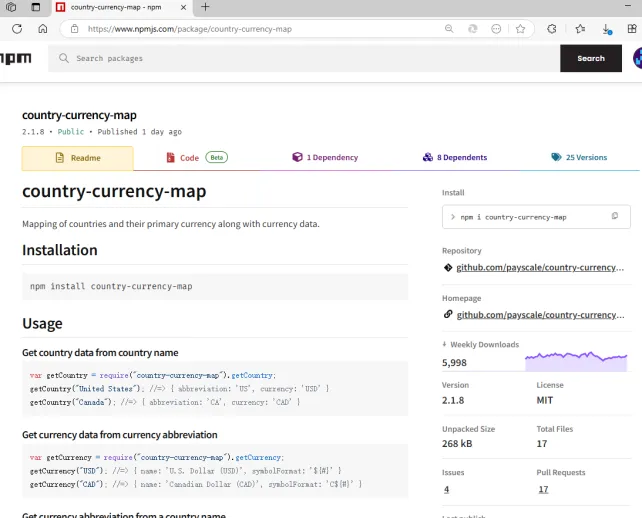Open the Repository github.com/payscale link

click(x=540, y=267)
